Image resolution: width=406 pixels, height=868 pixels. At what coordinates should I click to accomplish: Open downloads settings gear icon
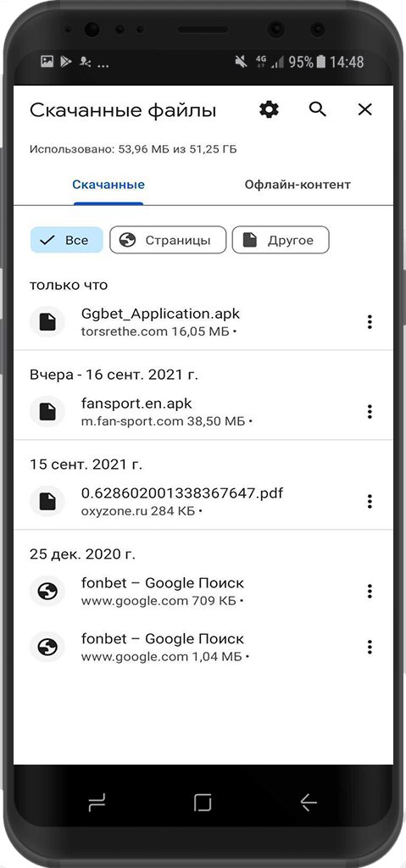point(270,109)
